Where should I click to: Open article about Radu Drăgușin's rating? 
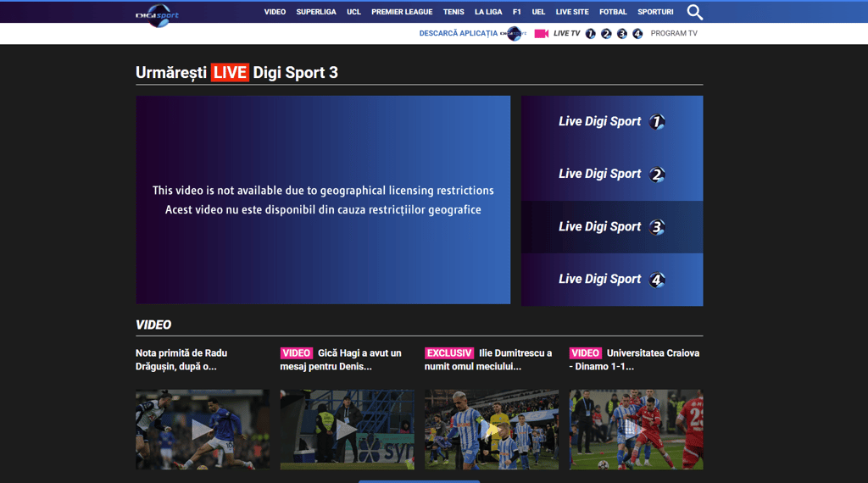tap(181, 359)
